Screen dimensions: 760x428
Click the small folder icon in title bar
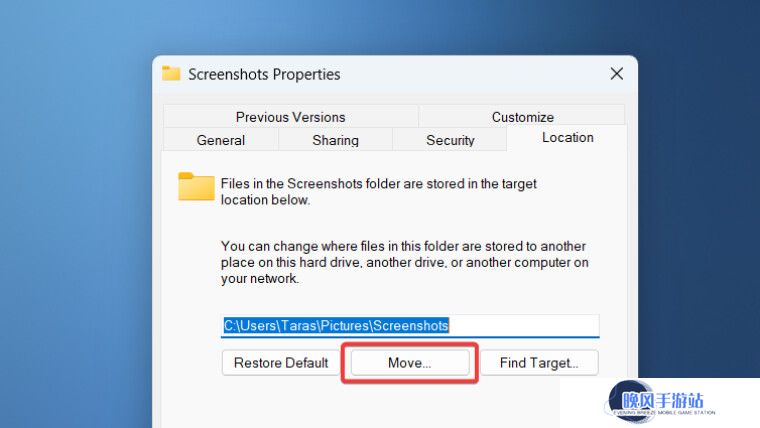[x=171, y=74]
